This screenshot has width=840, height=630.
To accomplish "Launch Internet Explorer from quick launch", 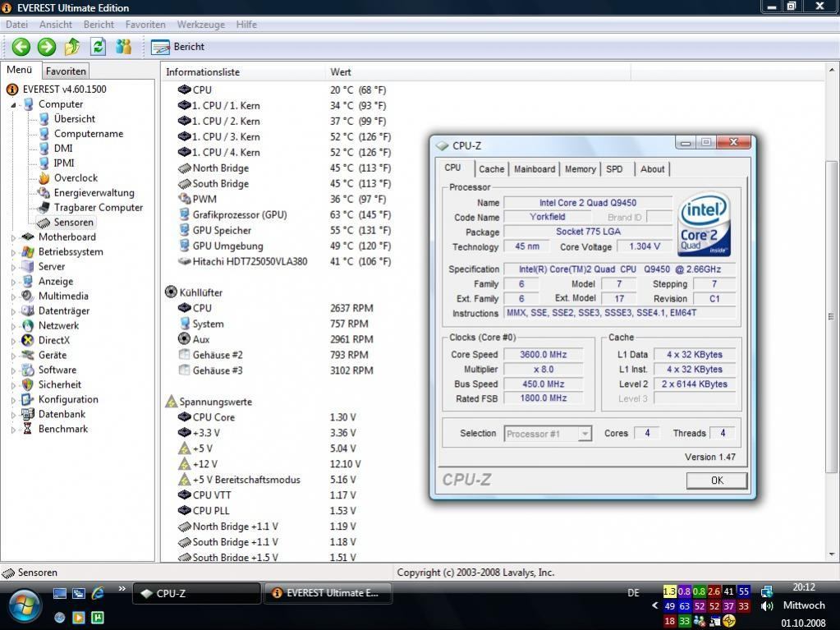I will [98, 593].
